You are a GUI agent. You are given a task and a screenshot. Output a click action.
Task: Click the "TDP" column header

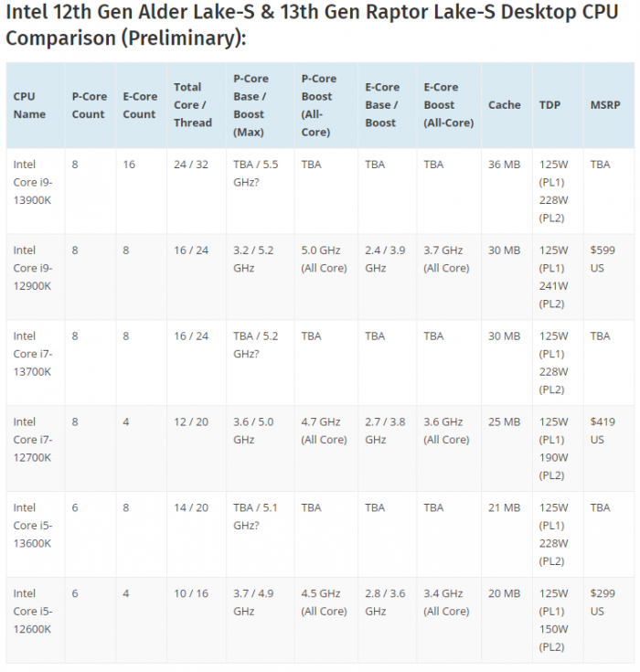tap(549, 105)
